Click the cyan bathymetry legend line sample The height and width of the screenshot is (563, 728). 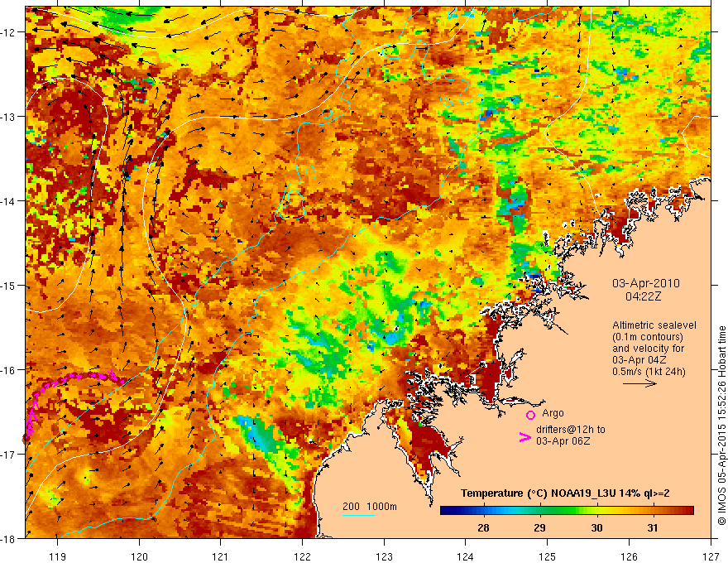[359, 515]
